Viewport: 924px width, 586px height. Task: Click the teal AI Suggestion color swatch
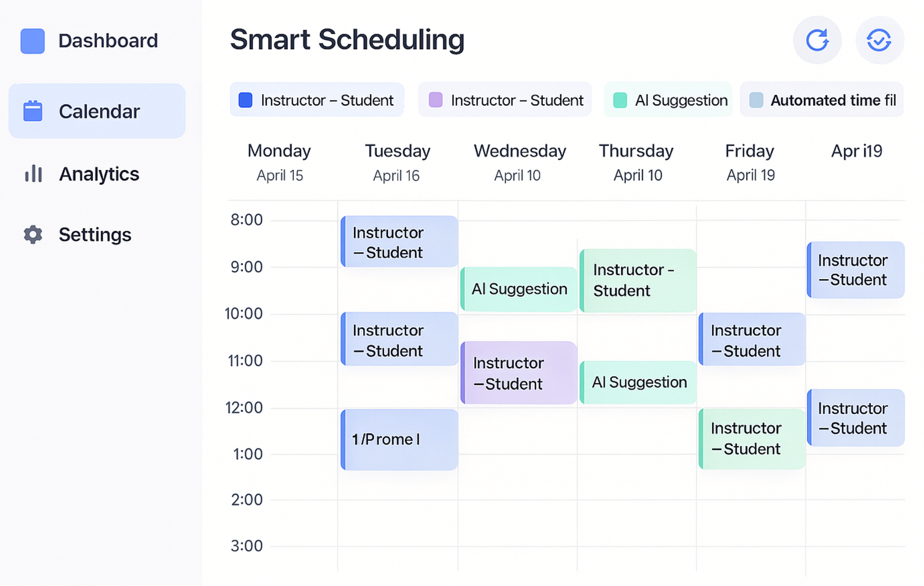(x=620, y=100)
